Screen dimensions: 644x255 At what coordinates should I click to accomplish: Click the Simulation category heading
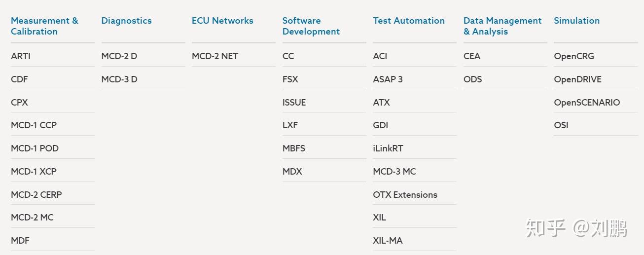pos(576,21)
